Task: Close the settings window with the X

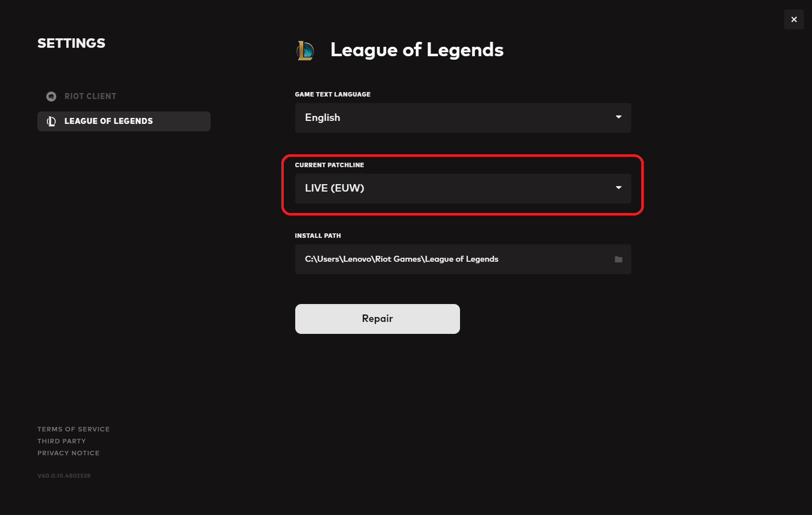Action: click(x=794, y=19)
